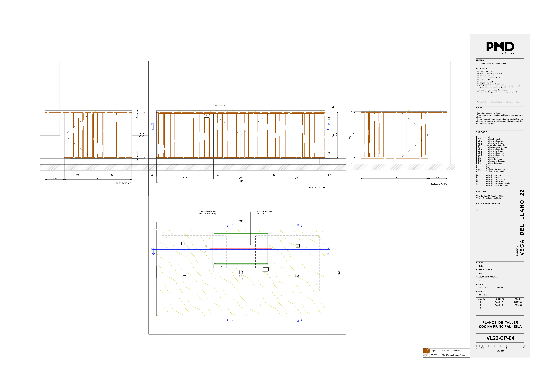Click the vertical 'VEGA DEL LLANO 22' project title
The image size is (555, 392).
click(522, 223)
